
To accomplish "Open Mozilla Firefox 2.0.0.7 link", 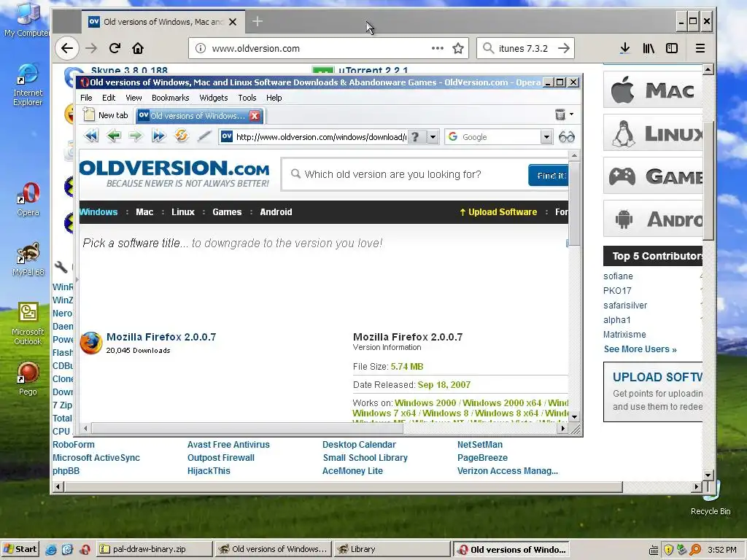I will [x=161, y=337].
